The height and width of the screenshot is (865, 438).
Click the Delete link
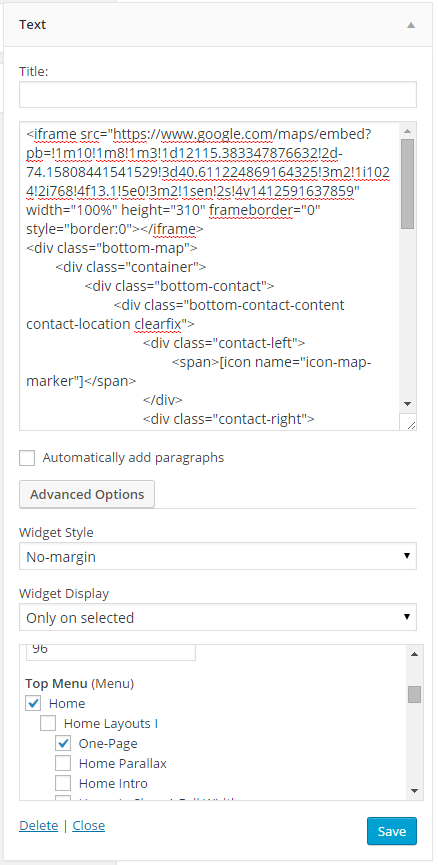pos(39,825)
